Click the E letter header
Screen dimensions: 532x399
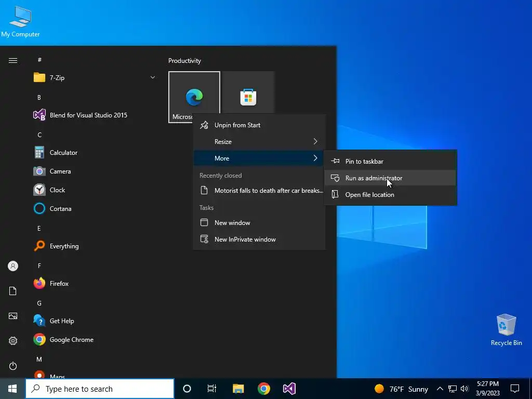point(39,229)
